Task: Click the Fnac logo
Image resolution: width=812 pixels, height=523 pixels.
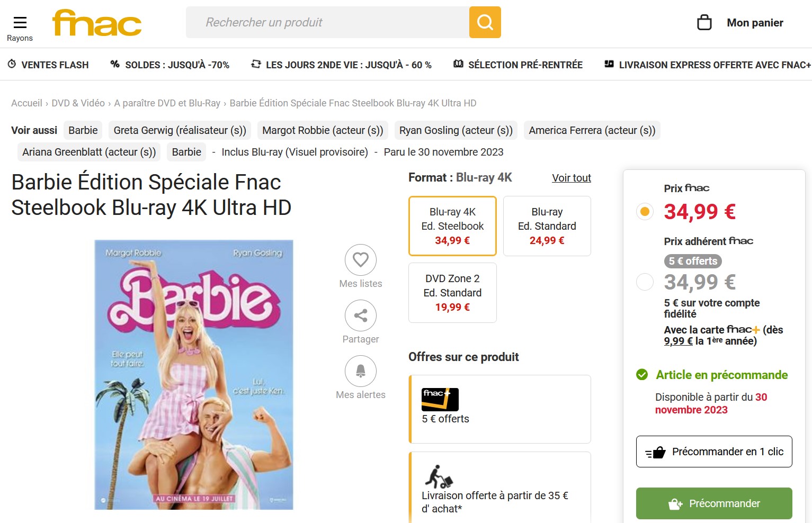Action: (x=97, y=23)
